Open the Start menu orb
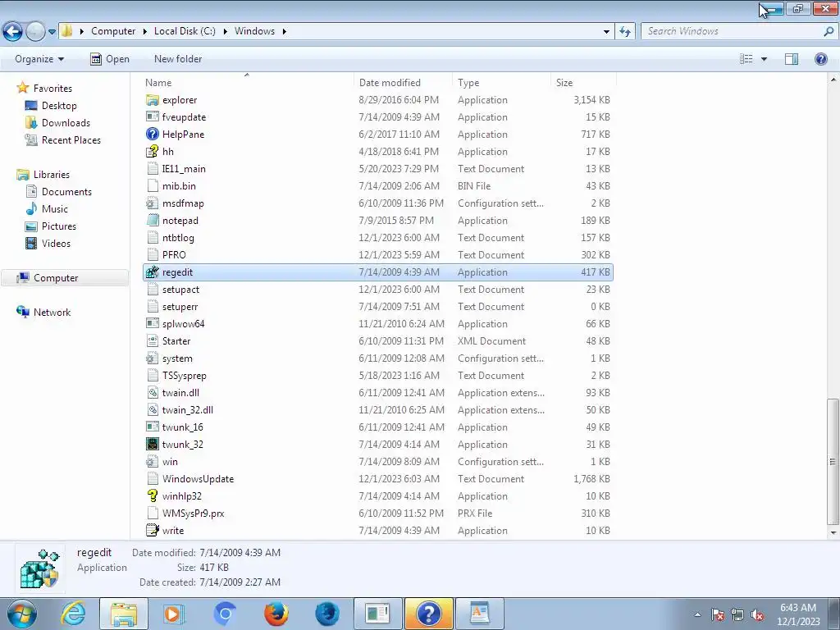The height and width of the screenshot is (630, 840). (x=21, y=614)
